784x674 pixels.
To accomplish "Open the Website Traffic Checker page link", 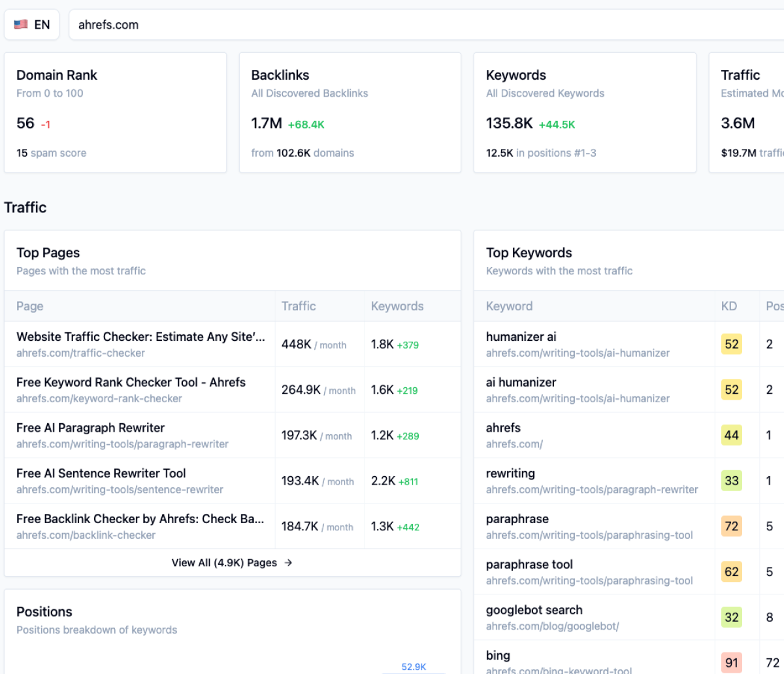I will (140, 337).
